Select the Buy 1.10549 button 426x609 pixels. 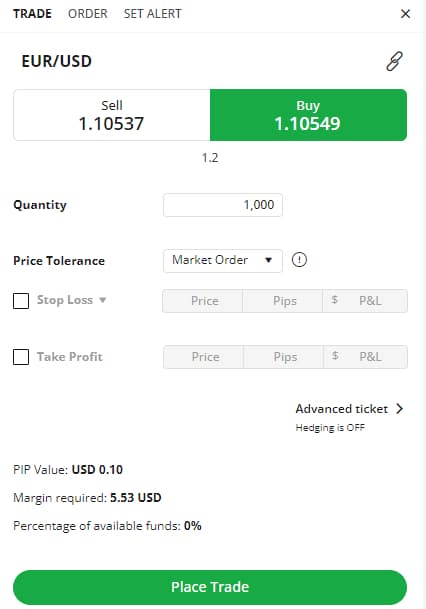pyautogui.click(x=308, y=115)
